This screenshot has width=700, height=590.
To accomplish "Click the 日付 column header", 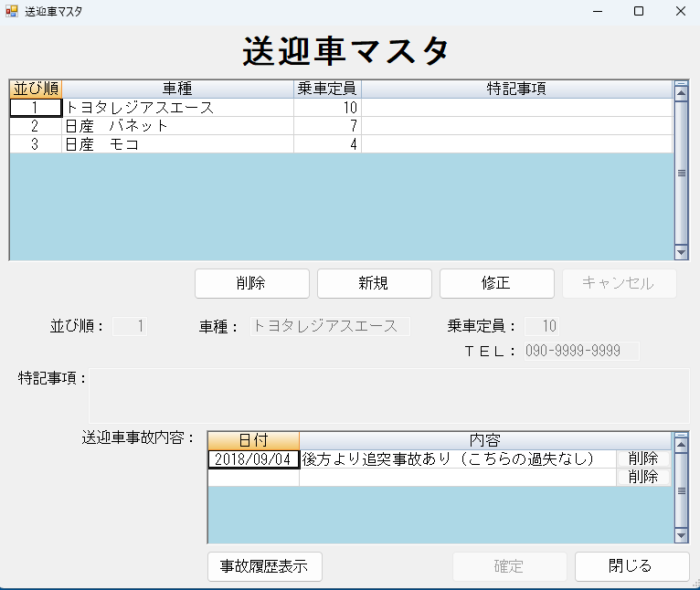I will (253, 440).
